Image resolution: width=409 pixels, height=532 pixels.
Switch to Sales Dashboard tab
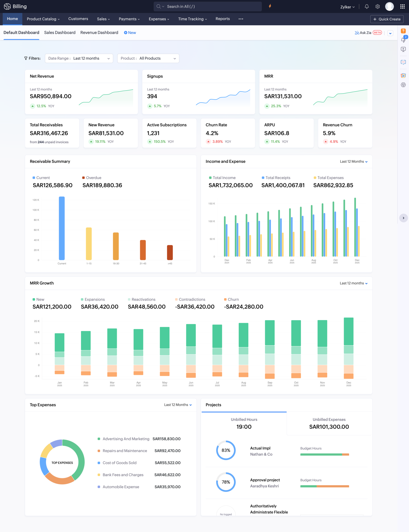pos(60,33)
